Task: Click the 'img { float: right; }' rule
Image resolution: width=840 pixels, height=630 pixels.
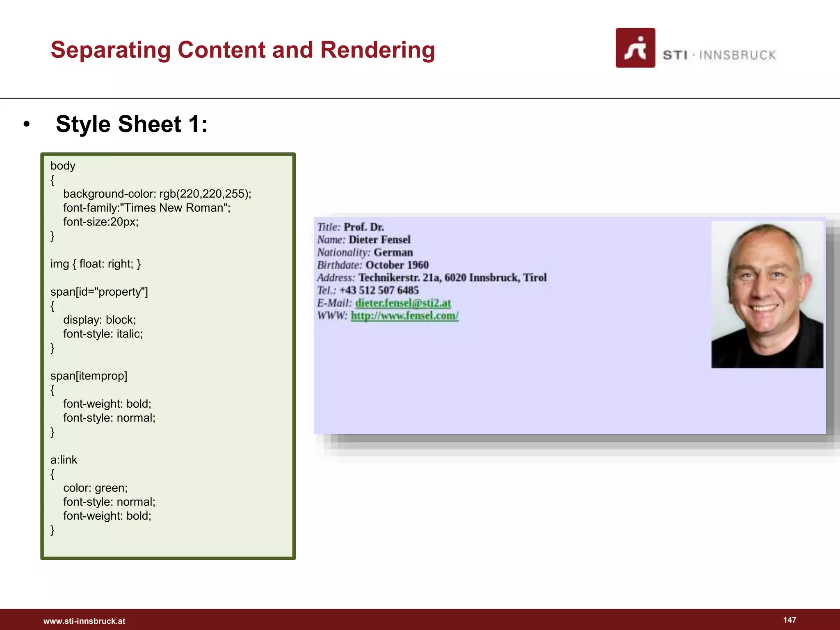Action: coord(96,264)
